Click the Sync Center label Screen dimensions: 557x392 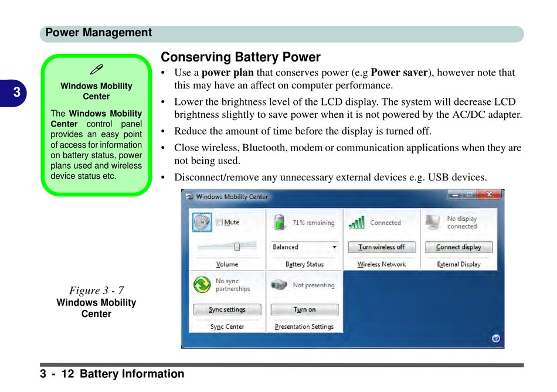227,327
